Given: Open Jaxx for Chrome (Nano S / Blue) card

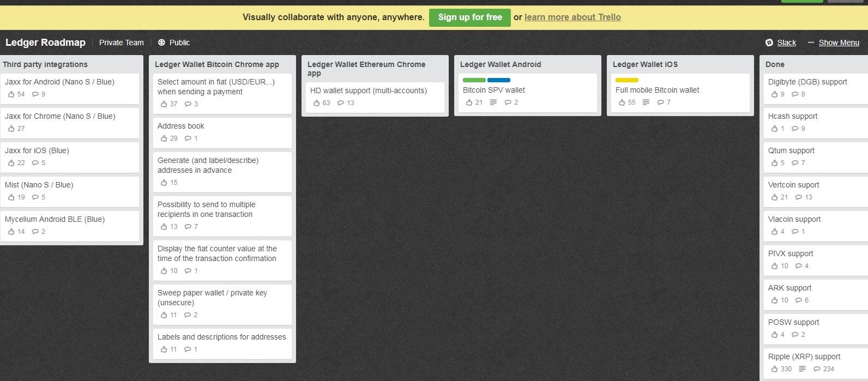Looking at the screenshot, I should [x=70, y=123].
